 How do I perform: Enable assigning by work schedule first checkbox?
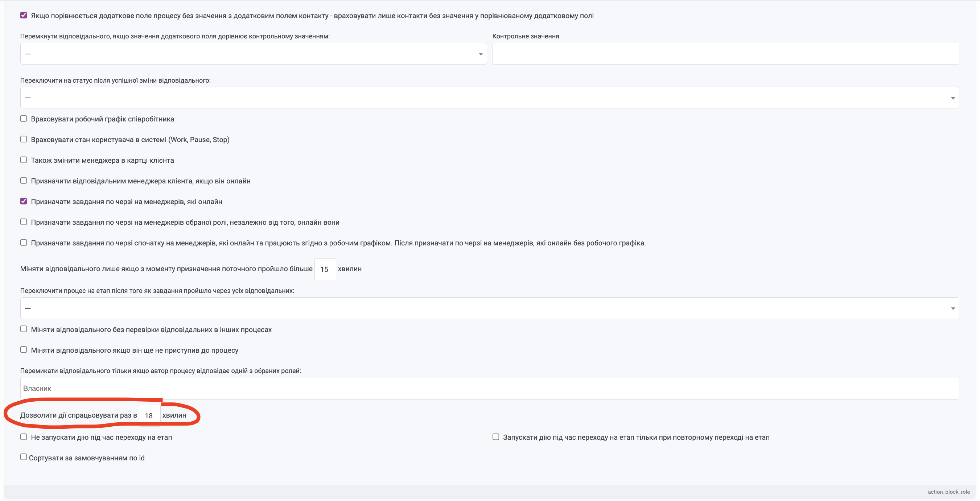click(x=24, y=243)
